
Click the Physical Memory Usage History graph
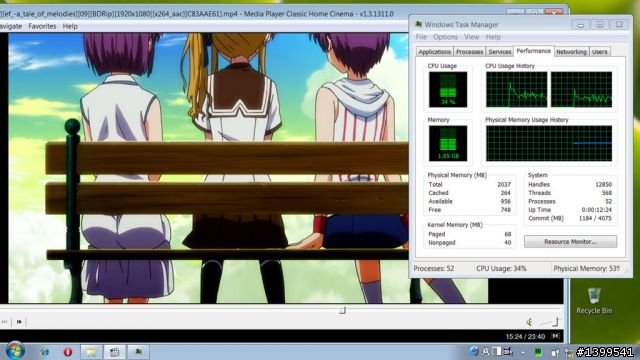point(549,143)
